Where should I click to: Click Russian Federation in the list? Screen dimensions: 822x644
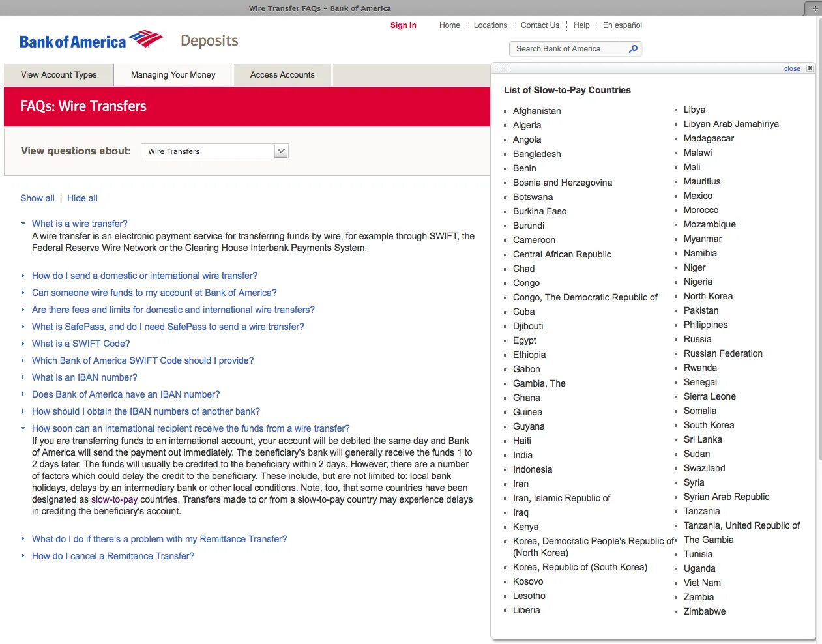click(x=723, y=353)
